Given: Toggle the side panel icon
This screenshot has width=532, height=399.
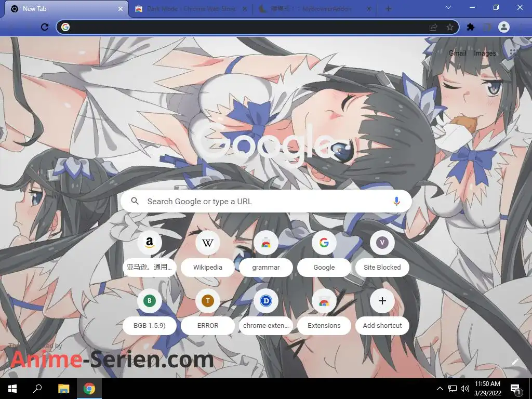Looking at the screenshot, I should point(487,27).
